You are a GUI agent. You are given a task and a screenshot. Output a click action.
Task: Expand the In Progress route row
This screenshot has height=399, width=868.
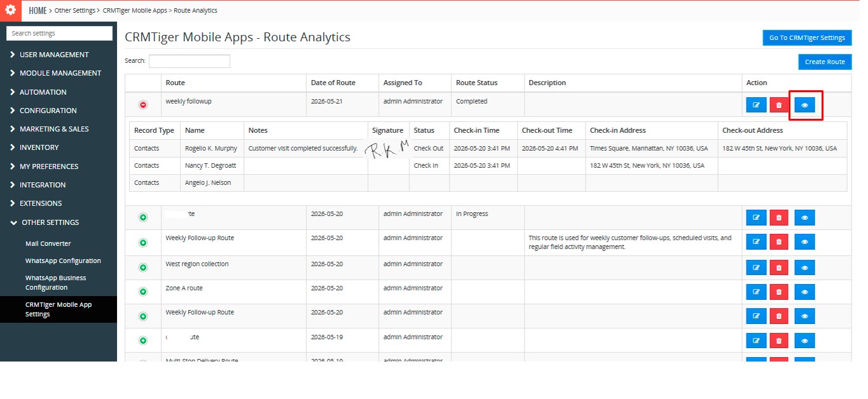(x=143, y=218)
